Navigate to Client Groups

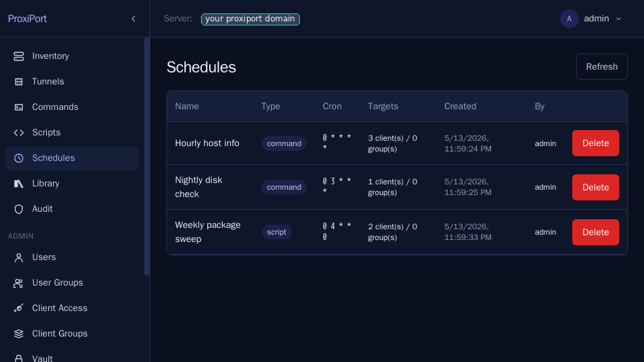point(72,334)
